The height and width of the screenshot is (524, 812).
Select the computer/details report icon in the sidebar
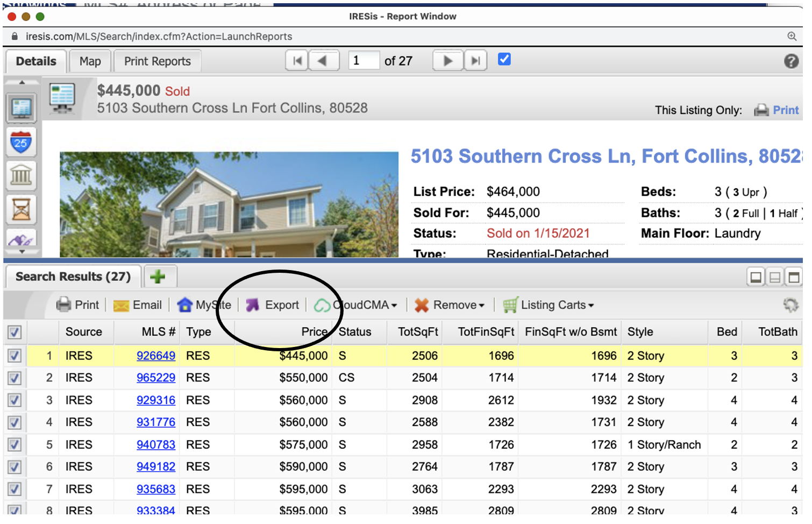point(21,108)
